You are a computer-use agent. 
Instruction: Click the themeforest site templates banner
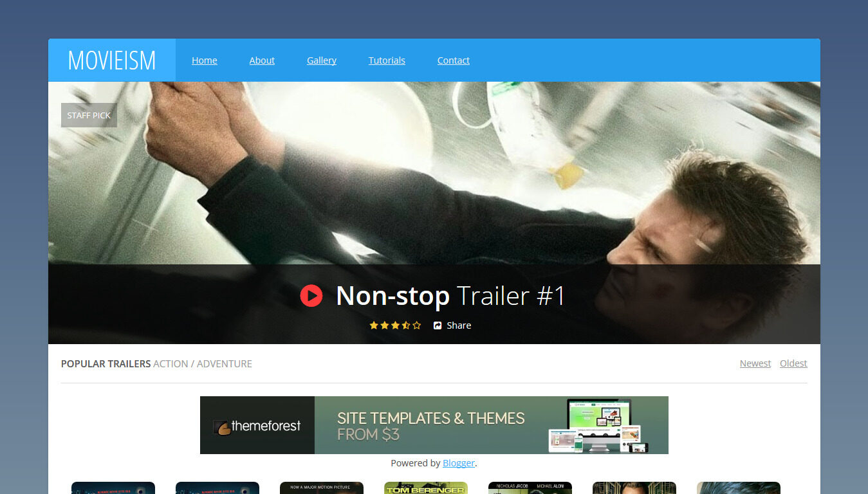pos(434,425)
